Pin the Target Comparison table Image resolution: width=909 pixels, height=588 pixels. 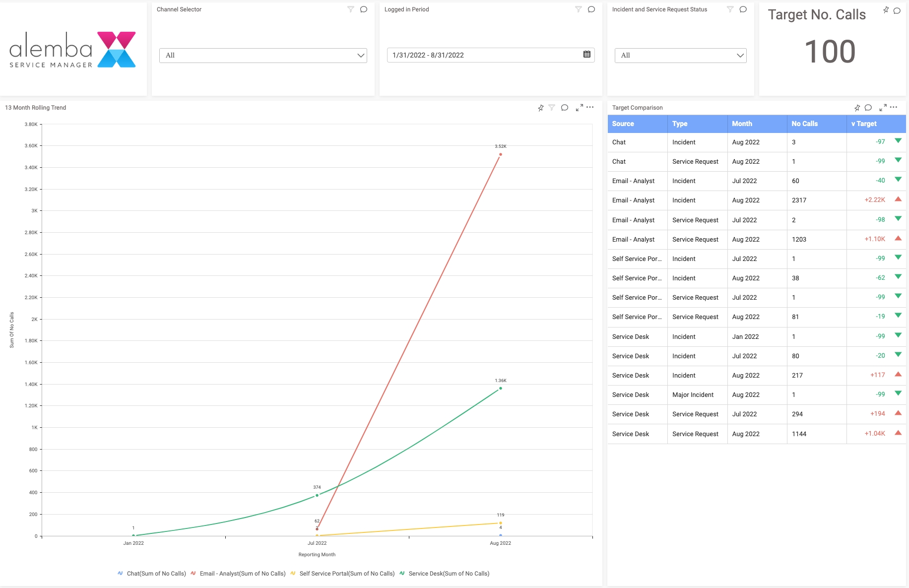coord(857,108)
